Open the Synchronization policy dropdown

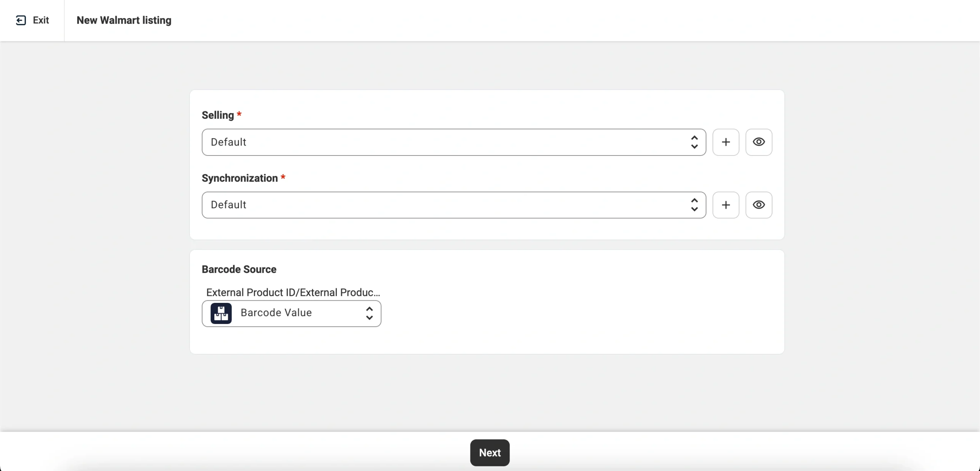point(440,205)
